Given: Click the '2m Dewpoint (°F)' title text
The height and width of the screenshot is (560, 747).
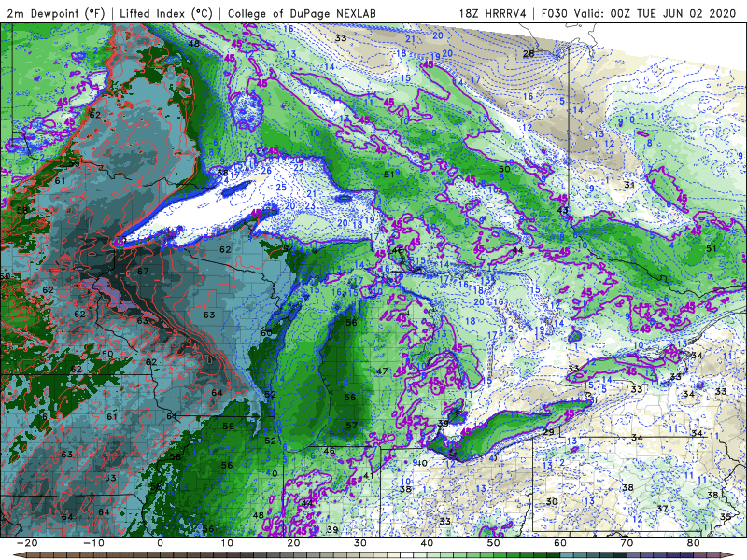Looking at the screenshot, I should (x=56, y=13).
